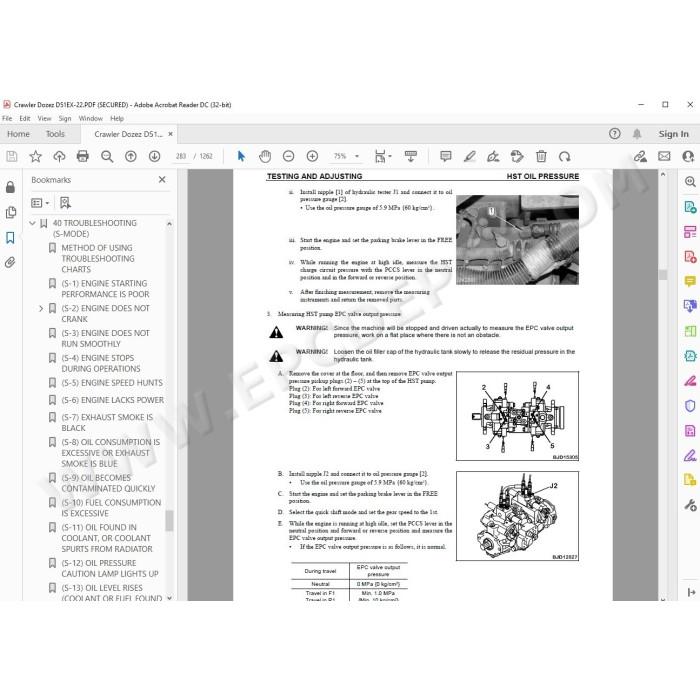
Task: Toggle the Bookmarks panel icon
Action: [10, 238]
